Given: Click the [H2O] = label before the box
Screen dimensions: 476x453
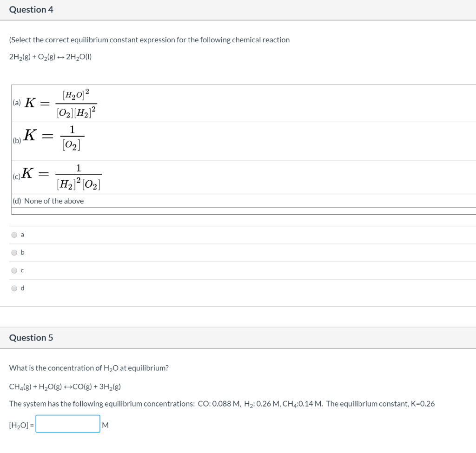Looking at the screenshot, I should [21, 425].
